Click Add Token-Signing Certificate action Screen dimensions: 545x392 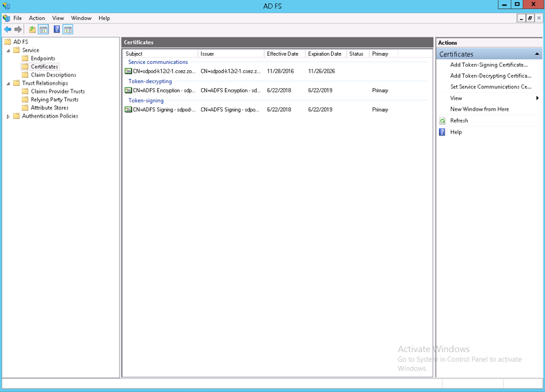click(489, 65)
